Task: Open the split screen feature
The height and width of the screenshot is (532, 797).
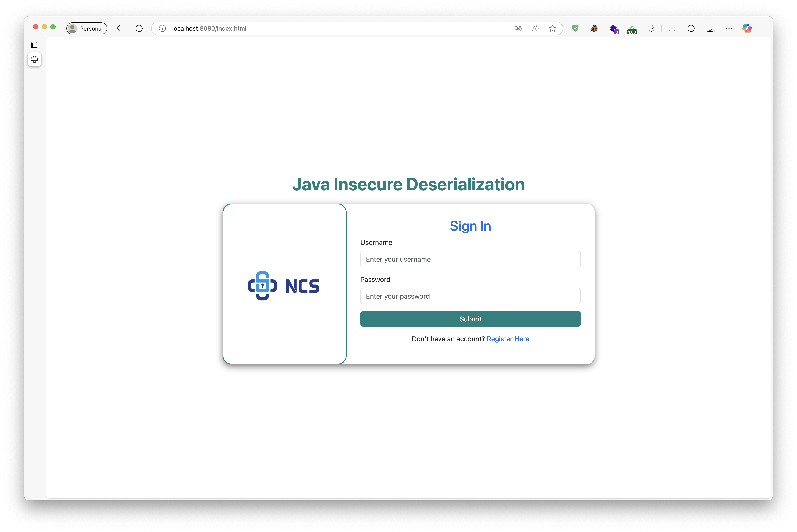Action: click(x=672, y=28)
